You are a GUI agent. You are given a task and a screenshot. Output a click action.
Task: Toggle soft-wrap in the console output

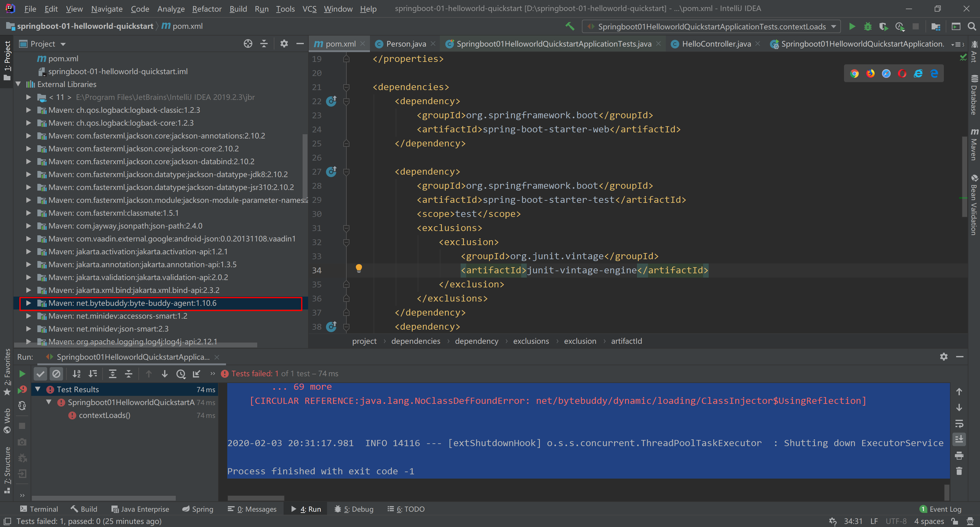pos(959,423)
